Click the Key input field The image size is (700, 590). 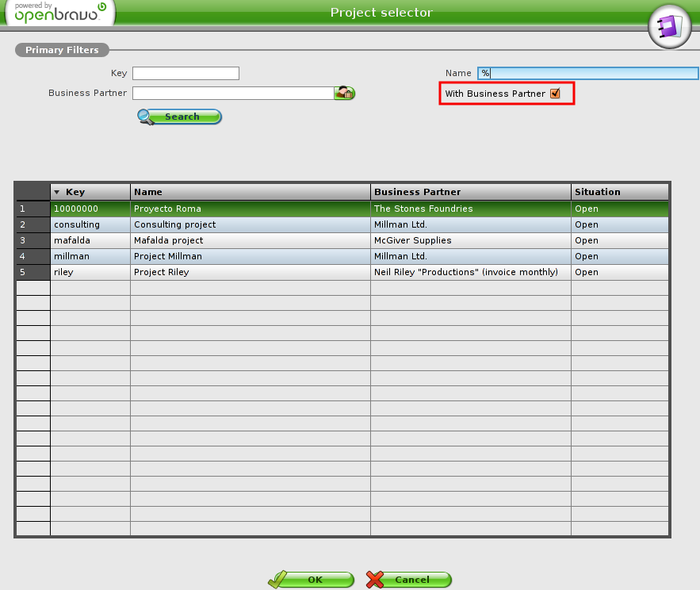(186, 74)
